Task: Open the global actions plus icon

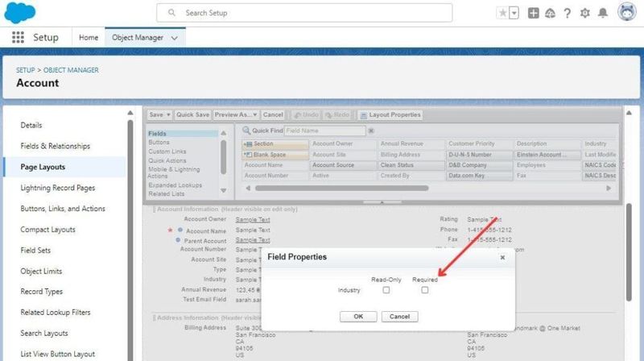Action: 533,13
